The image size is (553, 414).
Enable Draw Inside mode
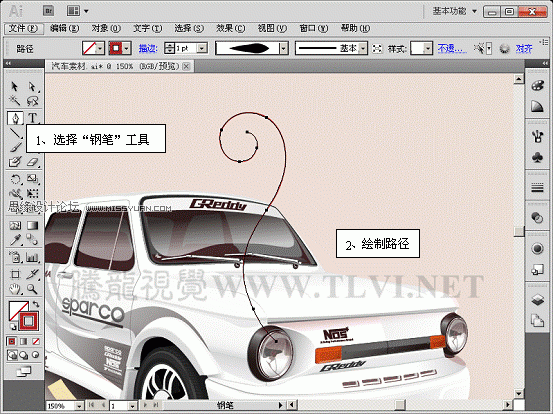tap(36, 355)
